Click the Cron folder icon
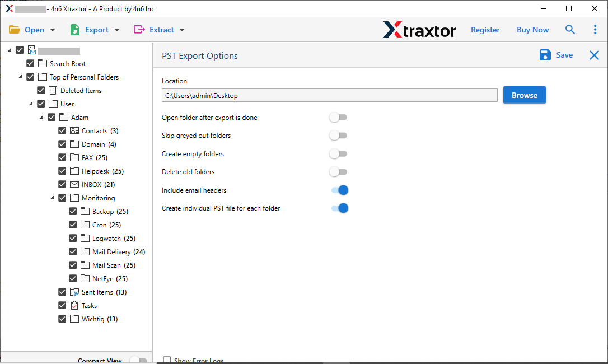This screenshot has width=608, height=364. tap(85, 225)
